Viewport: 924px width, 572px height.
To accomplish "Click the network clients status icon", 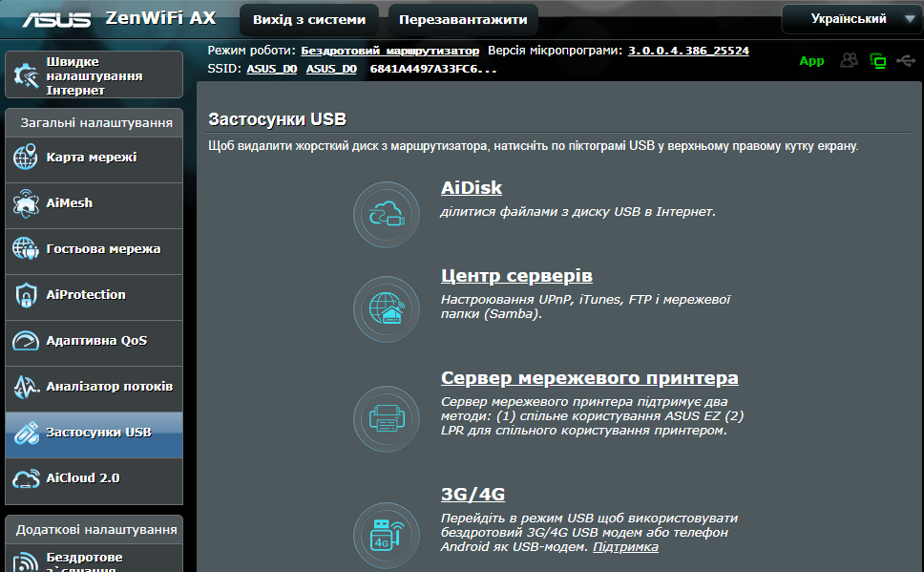I will coord(878,61).
